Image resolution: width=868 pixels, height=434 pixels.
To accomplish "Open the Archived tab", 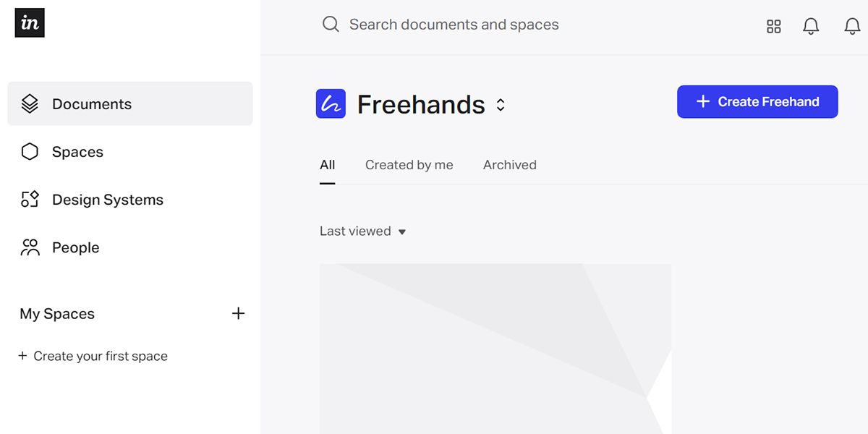I will pos(509,164).
